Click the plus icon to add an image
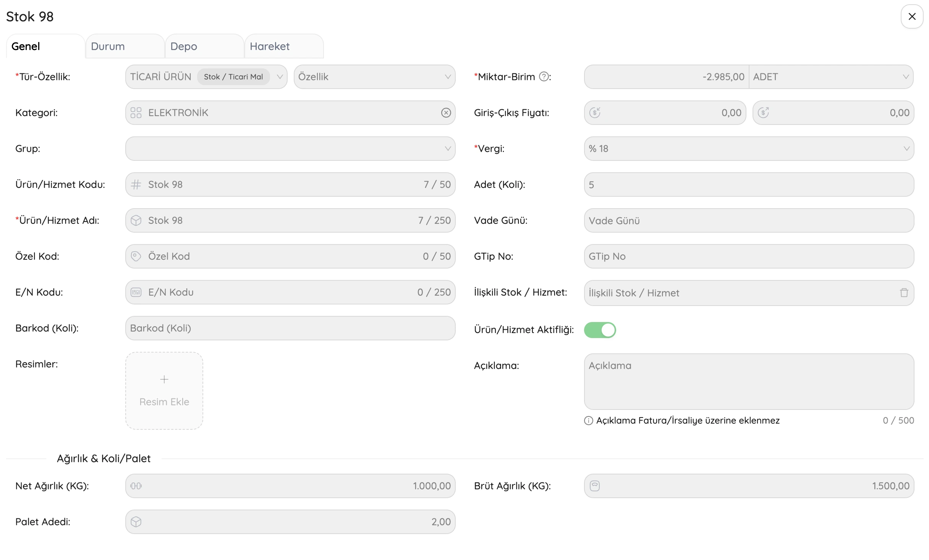The height and width of the screenshot is (560, 929). 164,379
